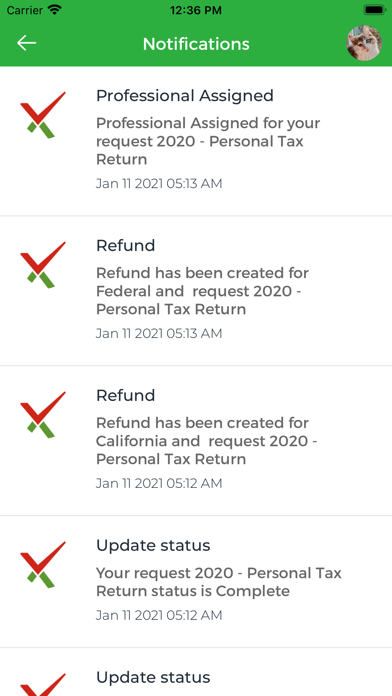The width and height of the screenshot is (392, 696).
Task: Tap the Wi-Fi icon in status bar
Action: [55, 10]
